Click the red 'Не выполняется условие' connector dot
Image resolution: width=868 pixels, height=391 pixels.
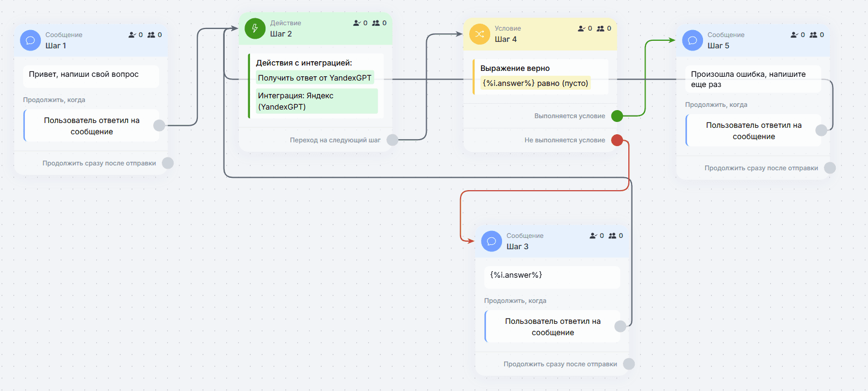pos(617,140)
